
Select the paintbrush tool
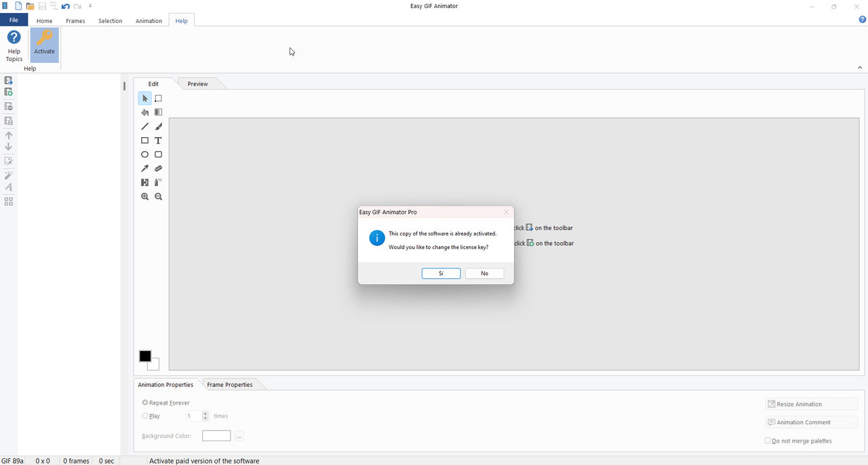pyautogui.click(x=158, y=126)
